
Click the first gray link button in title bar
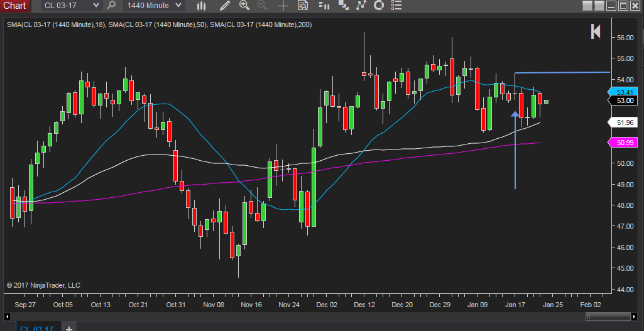click(587, 6)
